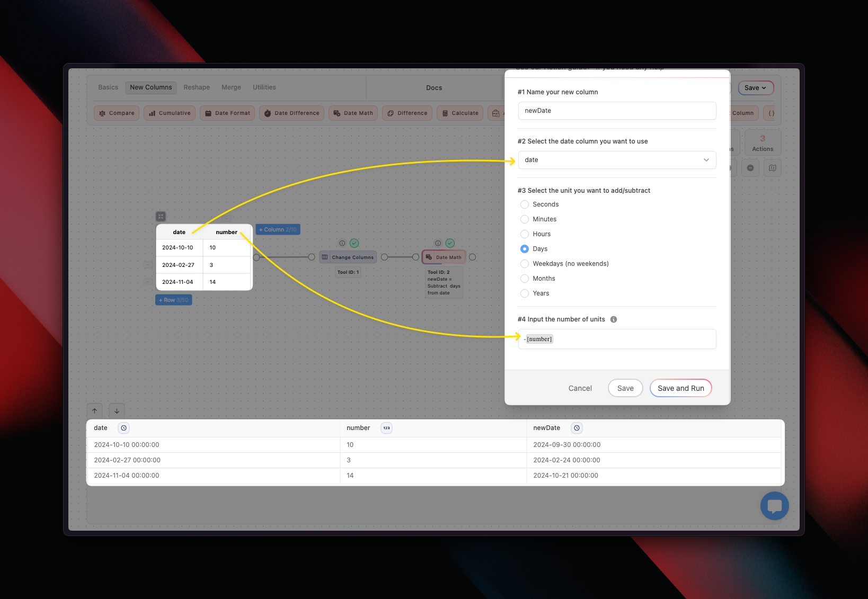The image size is (868, 599).
Task: Select the Months unit
Action: pos(525,279)
